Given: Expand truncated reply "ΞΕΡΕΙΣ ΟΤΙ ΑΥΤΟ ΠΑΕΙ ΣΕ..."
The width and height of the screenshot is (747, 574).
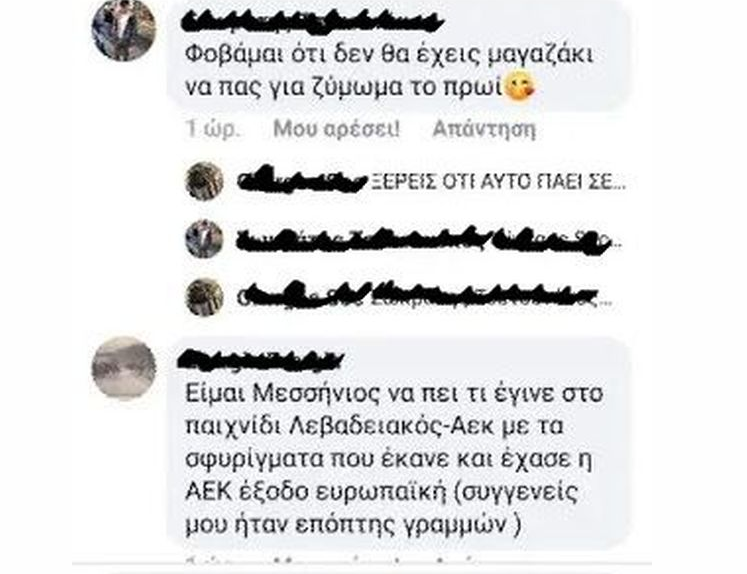Looking at the screenshot, I should [x=498, y=181].
